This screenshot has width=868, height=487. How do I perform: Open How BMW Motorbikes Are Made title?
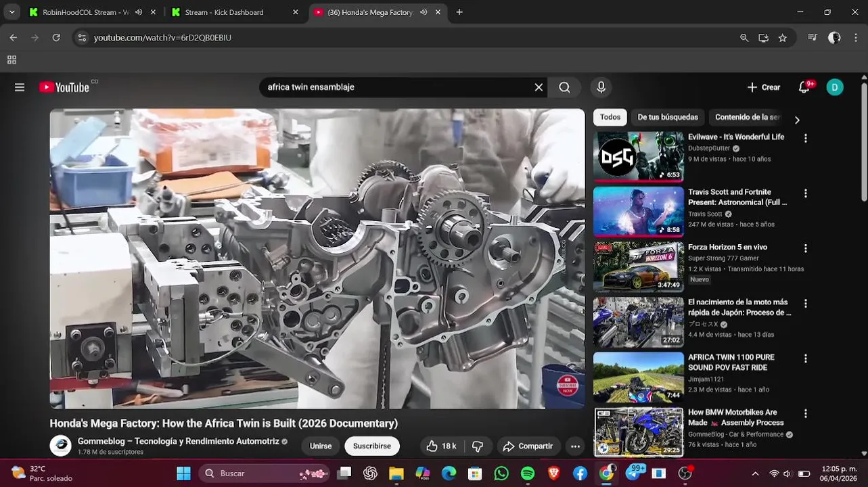click(736, 417)
